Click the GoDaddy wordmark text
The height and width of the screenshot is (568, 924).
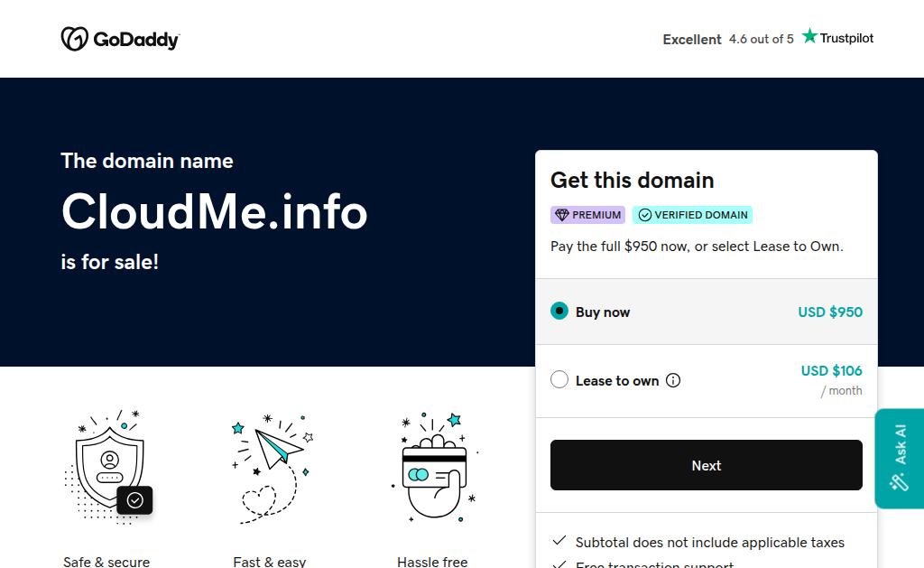click(x=136, y=40)
